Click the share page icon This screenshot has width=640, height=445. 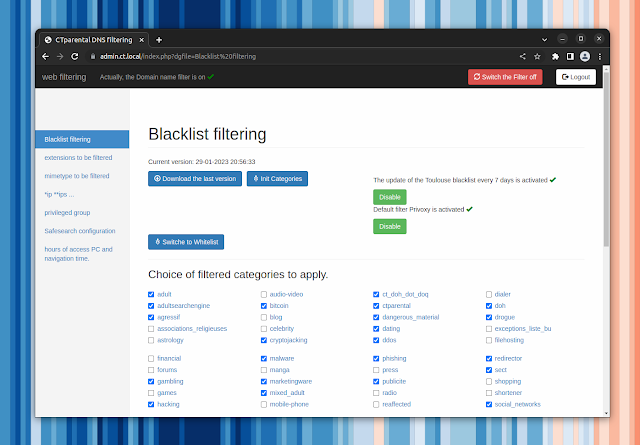523,56
